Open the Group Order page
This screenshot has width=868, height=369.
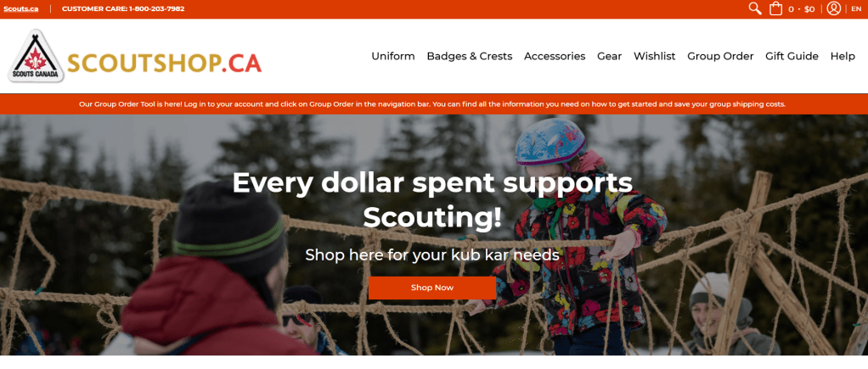click(x=720, y=56)
